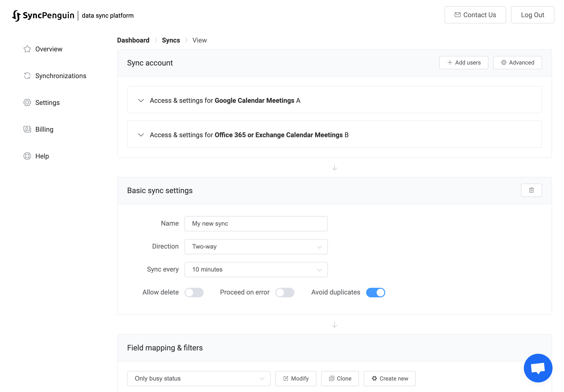Click the Help lifebuoy icon
564x392 pixels.
pyautogui.click(x=27, y=156)
